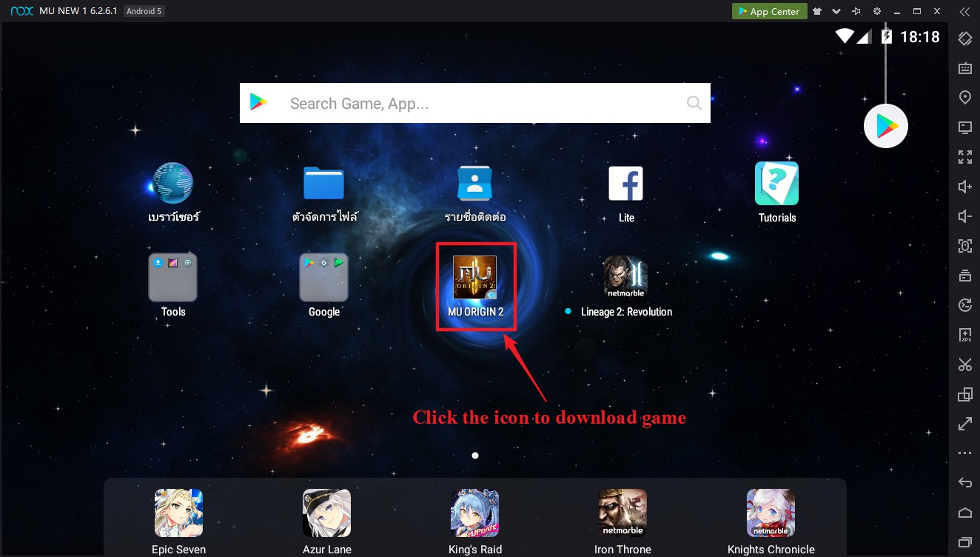
Task: Maximize the Nox window
Action: (x=917, y=11)
